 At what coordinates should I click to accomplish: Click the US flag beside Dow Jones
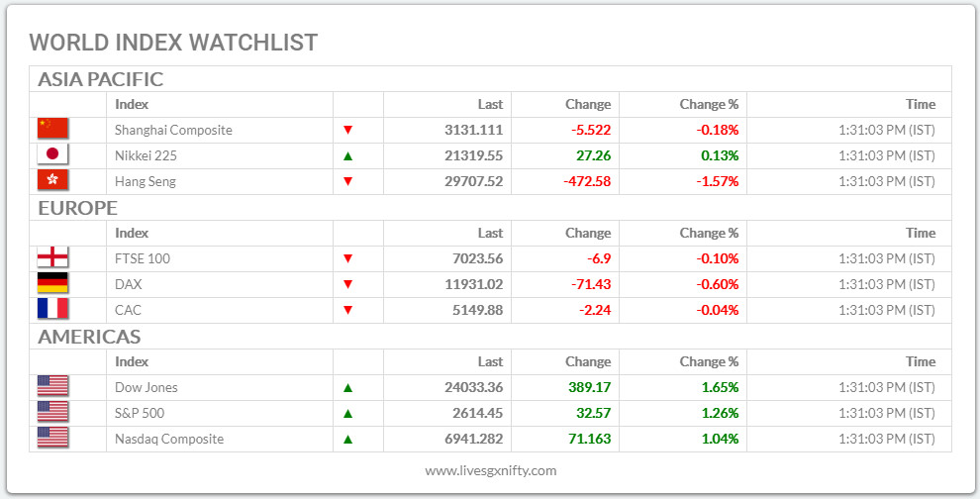[x=52, y=386]
